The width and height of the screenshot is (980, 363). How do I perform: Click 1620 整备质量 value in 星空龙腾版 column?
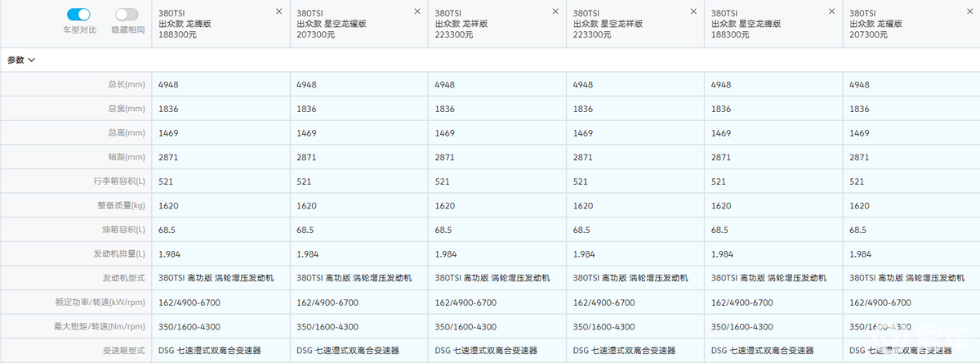(721, 205)
